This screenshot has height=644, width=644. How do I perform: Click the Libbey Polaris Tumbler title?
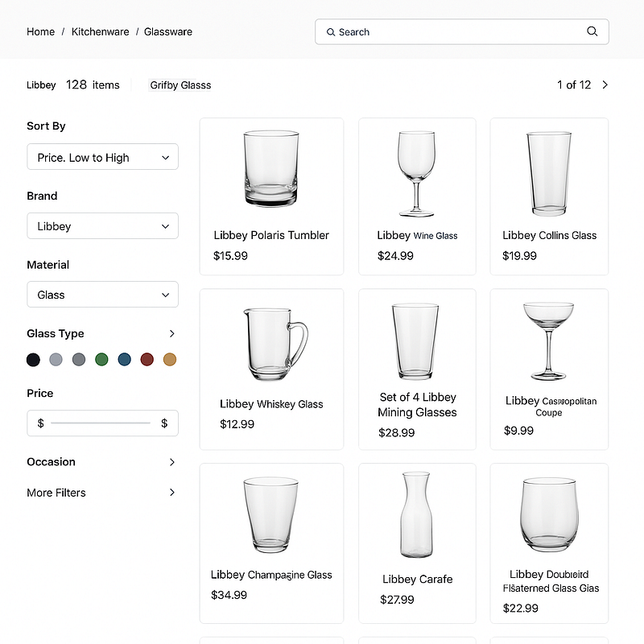pyautogui.click(x=271, y=235)
